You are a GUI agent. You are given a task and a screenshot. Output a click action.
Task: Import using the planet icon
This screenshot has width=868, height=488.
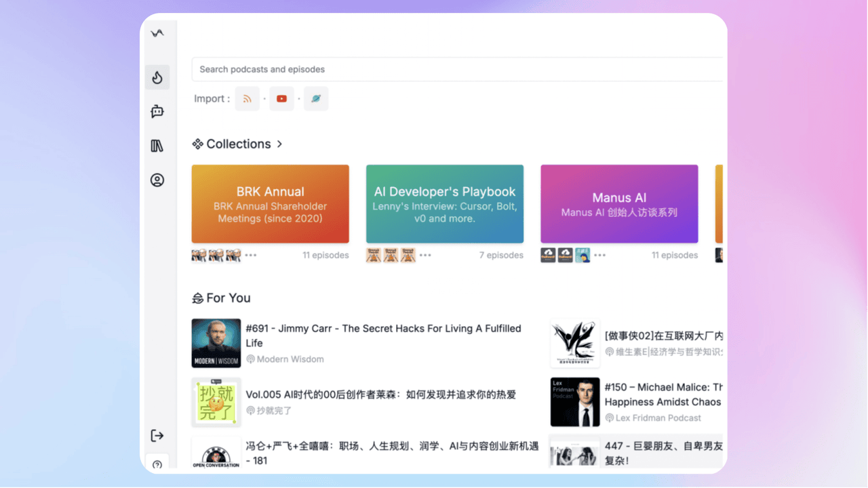click(x=316, y=98)
